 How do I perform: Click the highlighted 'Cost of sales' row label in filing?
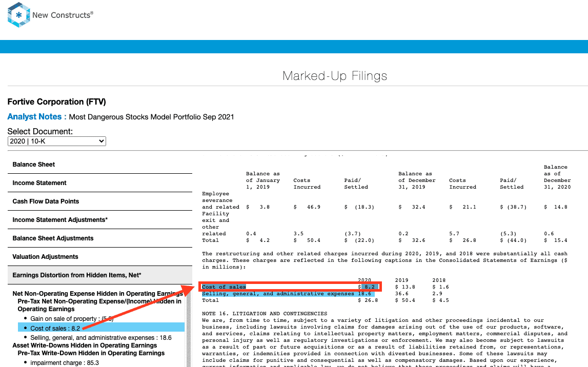tap(224, 287)
